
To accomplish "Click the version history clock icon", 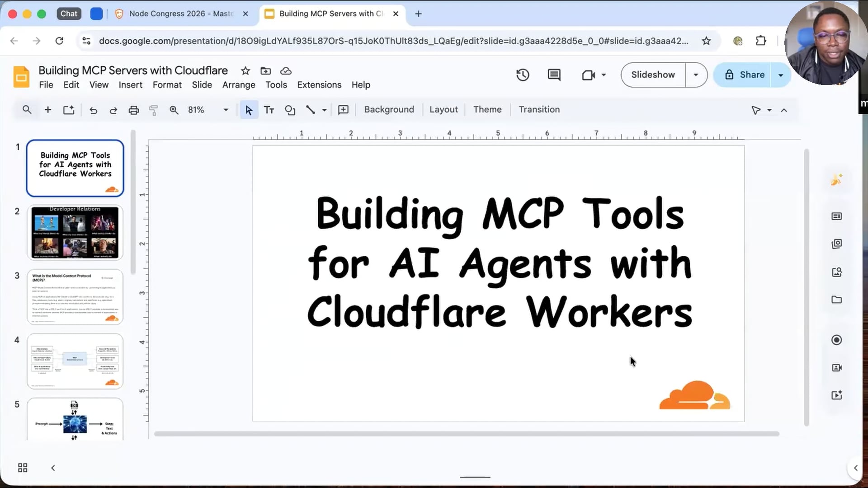I will (x=523, y=75).
